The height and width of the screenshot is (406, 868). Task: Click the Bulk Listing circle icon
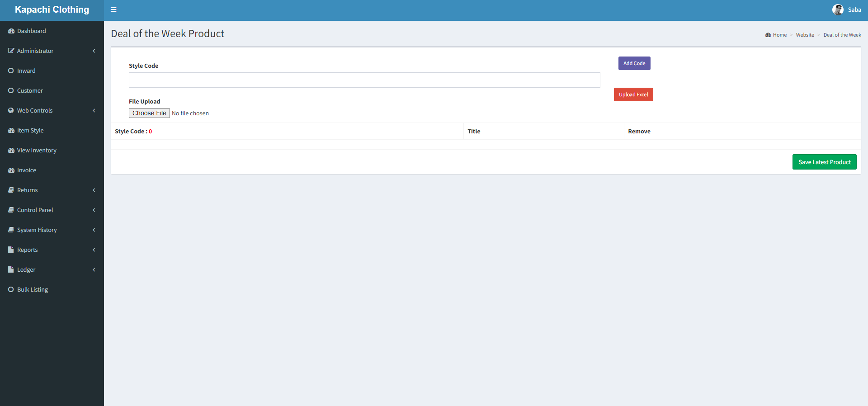pos(11,290)
